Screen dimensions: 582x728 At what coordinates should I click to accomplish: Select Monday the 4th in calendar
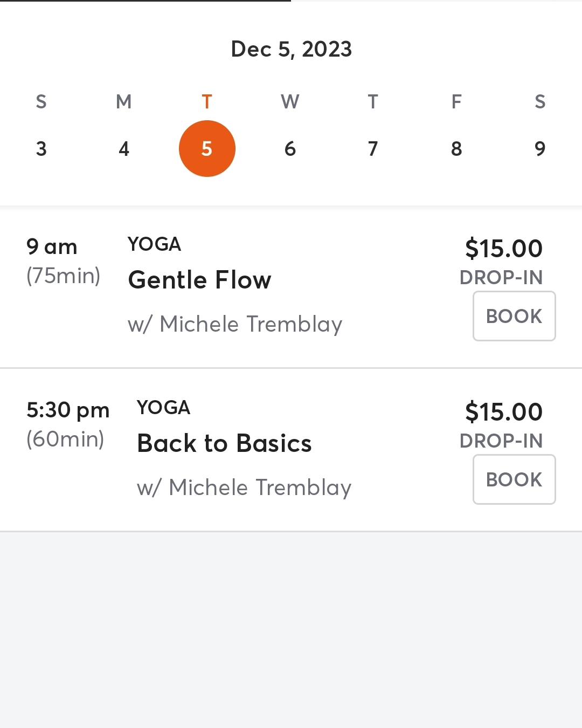[x=124, y=148]
